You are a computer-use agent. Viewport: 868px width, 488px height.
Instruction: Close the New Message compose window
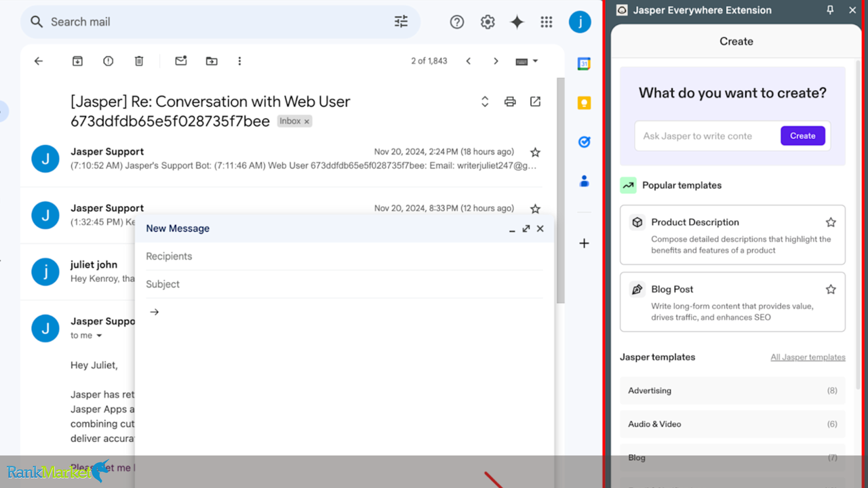(540, 229)
